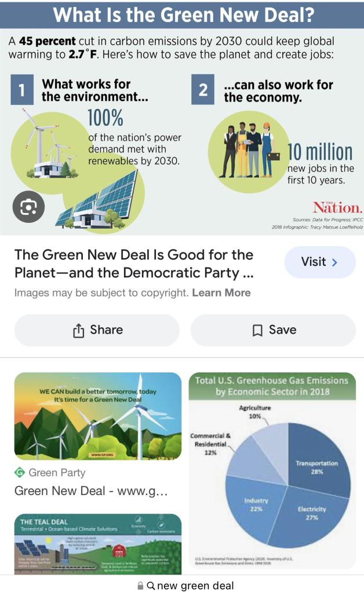Open the Green Party wind turbine thumbnail

[98, 416]
